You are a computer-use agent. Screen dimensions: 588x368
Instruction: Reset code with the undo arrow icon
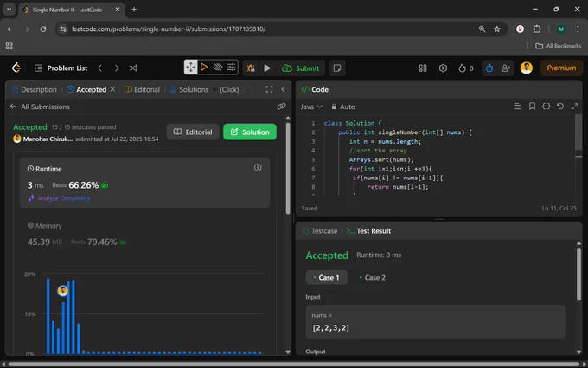pyautogui.click(x=559, y=107)
